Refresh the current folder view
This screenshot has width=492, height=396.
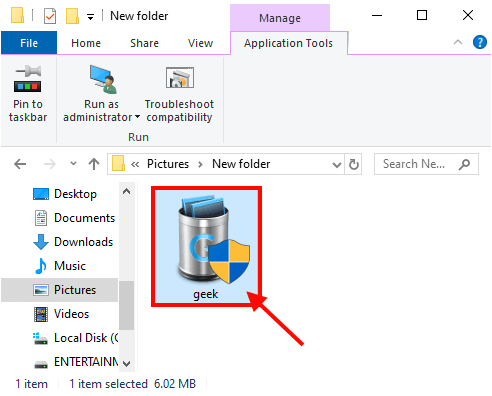click(353, 164)
